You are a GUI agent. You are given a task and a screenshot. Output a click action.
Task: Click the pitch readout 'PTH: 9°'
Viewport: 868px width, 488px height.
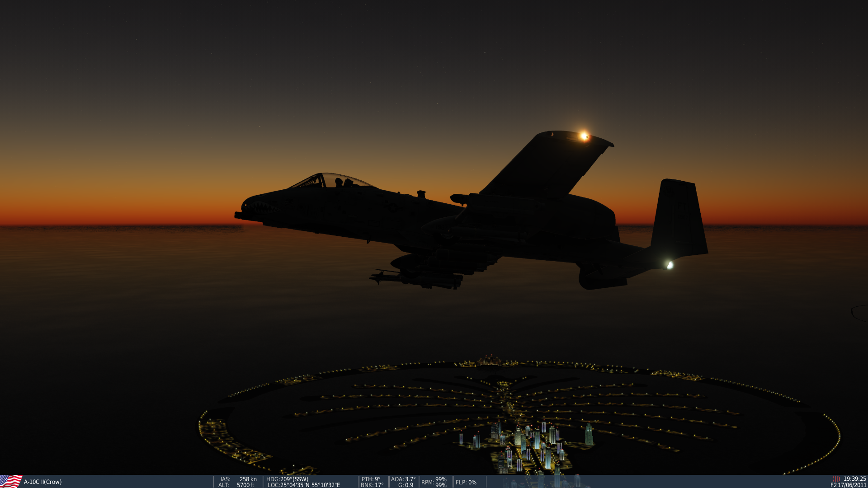371,479
